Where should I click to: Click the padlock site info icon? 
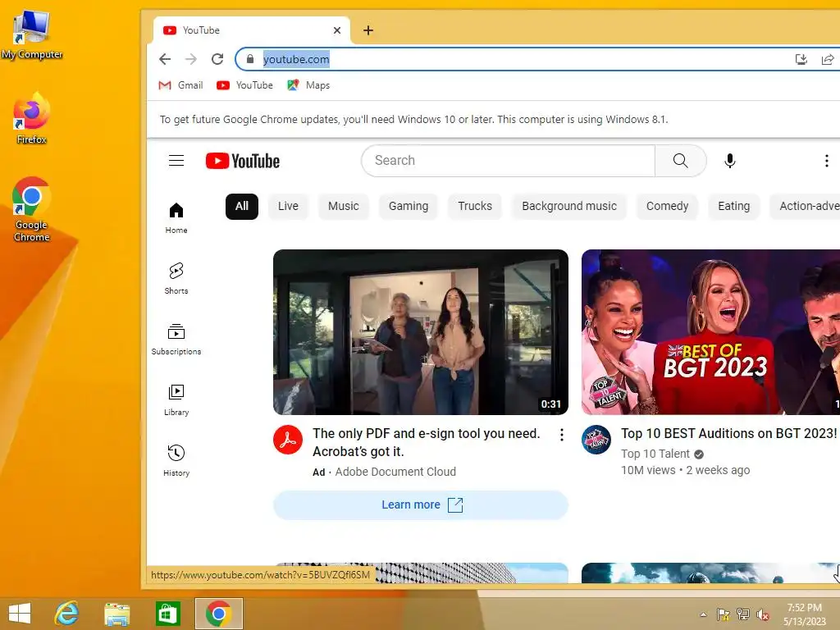249,59
